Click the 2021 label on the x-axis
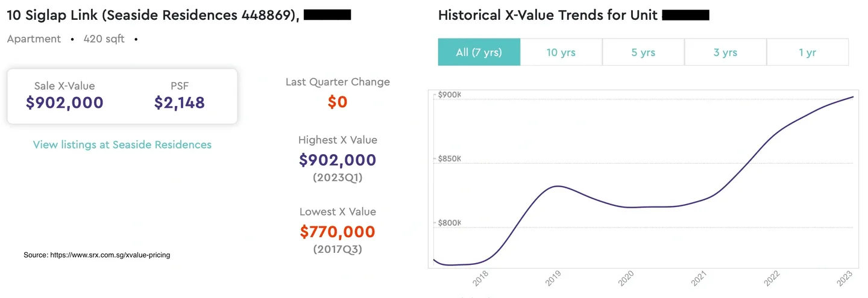This screenshot has width=868, height=298. [x=699, y=278]
